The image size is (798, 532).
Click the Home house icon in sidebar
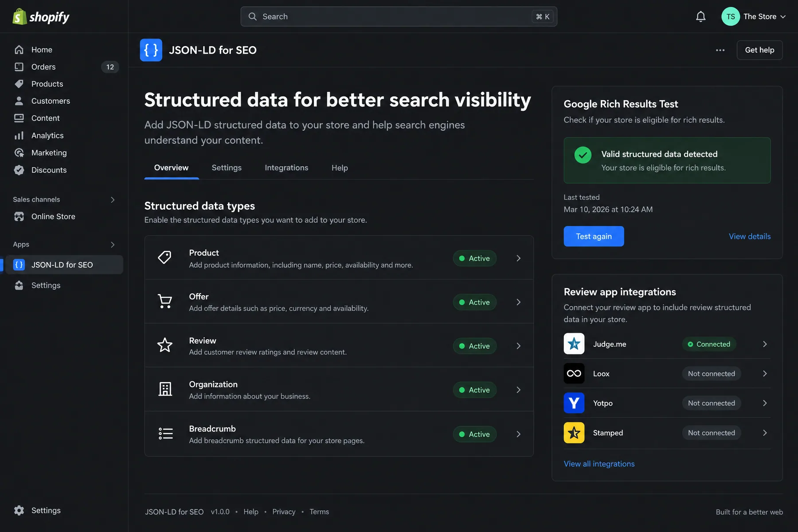coord(19,50)
